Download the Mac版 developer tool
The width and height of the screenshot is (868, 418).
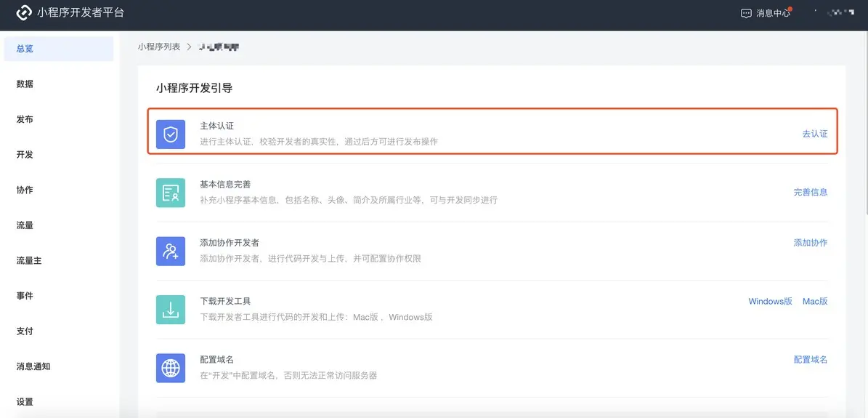815,302
